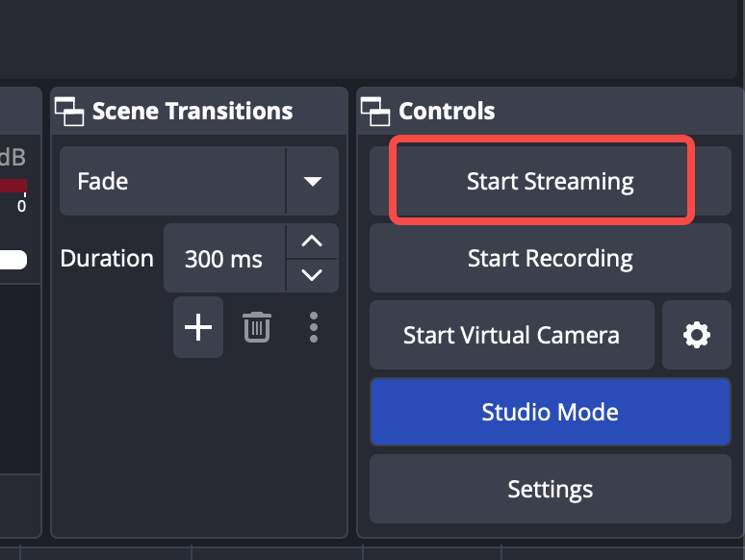Increase duration with the up arrow

(x=312, y=242)
